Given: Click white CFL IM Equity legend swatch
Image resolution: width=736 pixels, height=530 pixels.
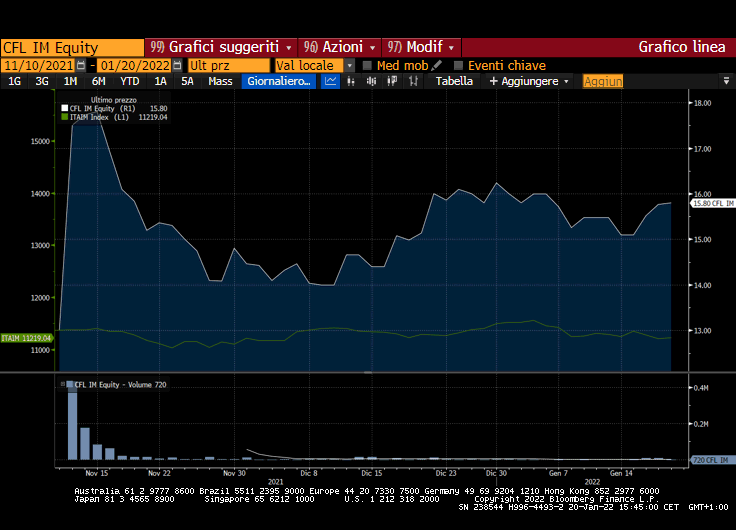Looking at the screenshot, I should click(65, 108).
